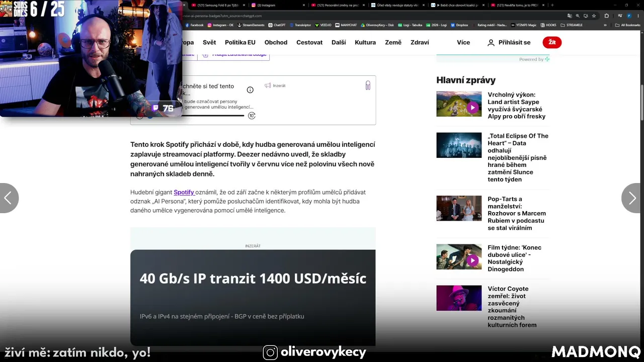Expand the Více menu

pos(463,42)
